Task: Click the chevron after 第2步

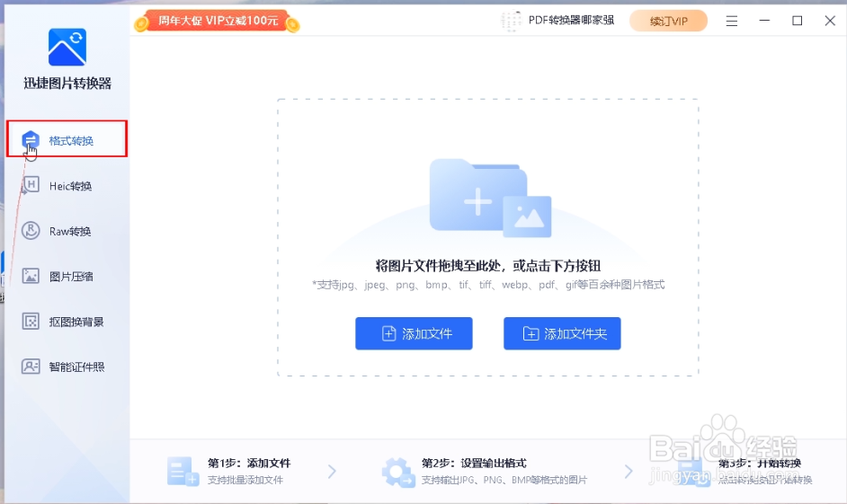Action: (x=629, y=472)
